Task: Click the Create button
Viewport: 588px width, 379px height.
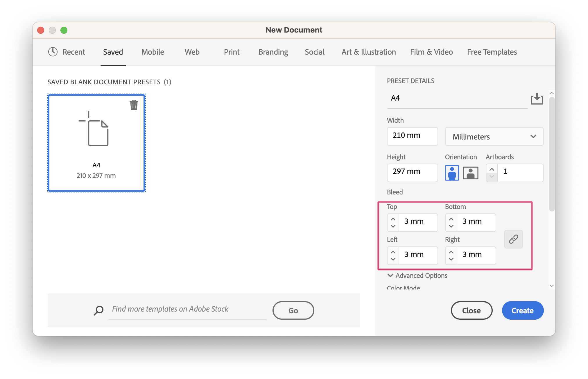Action: coord(523,310)
